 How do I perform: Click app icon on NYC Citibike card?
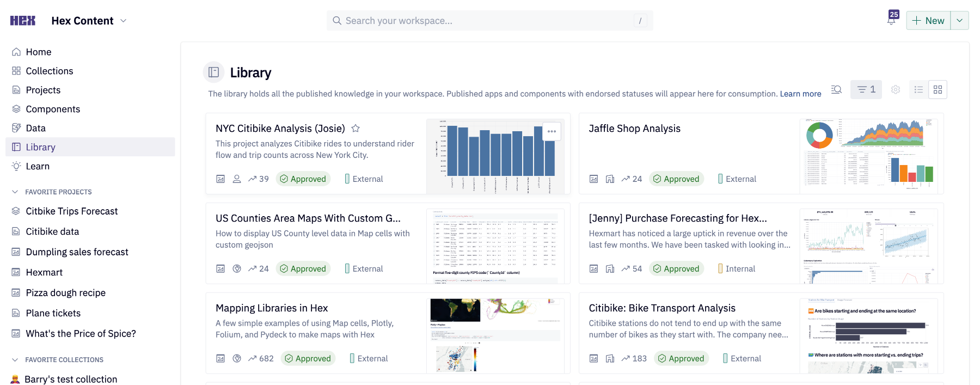tap(220, 179)
